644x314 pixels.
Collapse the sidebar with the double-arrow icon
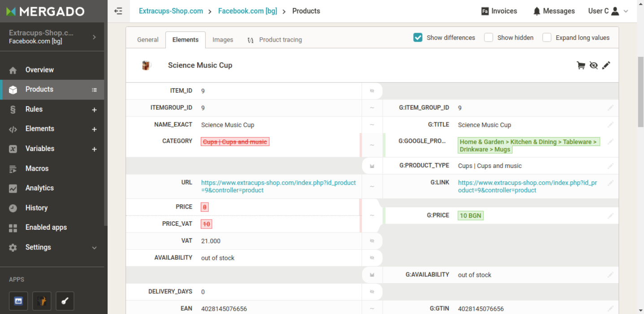coord(118,11)
